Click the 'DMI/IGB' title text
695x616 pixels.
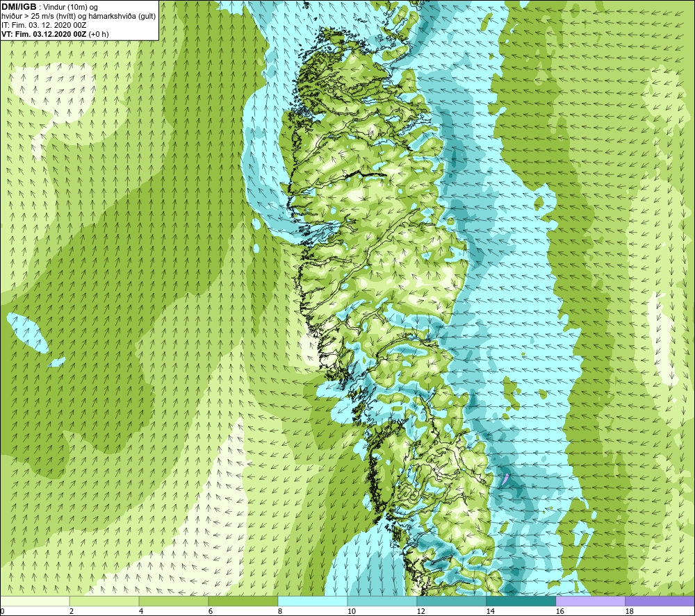19,7
